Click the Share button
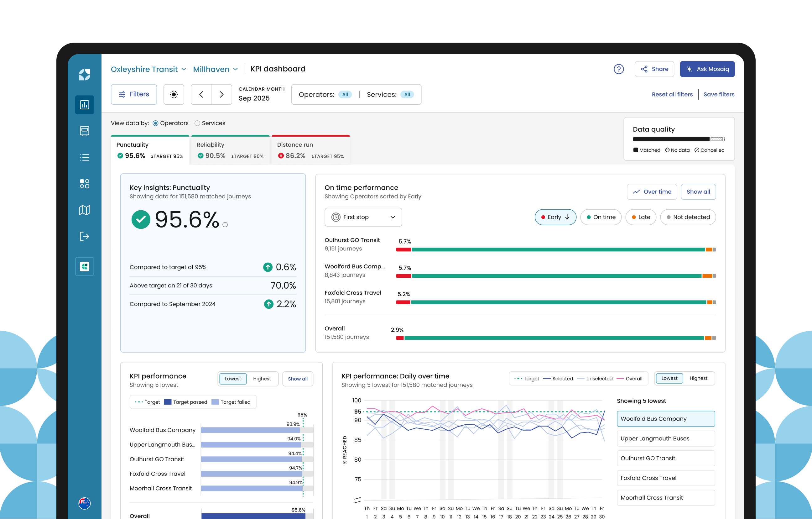The width and height of the screenshot is (812, 519). (x=654, y=69)
